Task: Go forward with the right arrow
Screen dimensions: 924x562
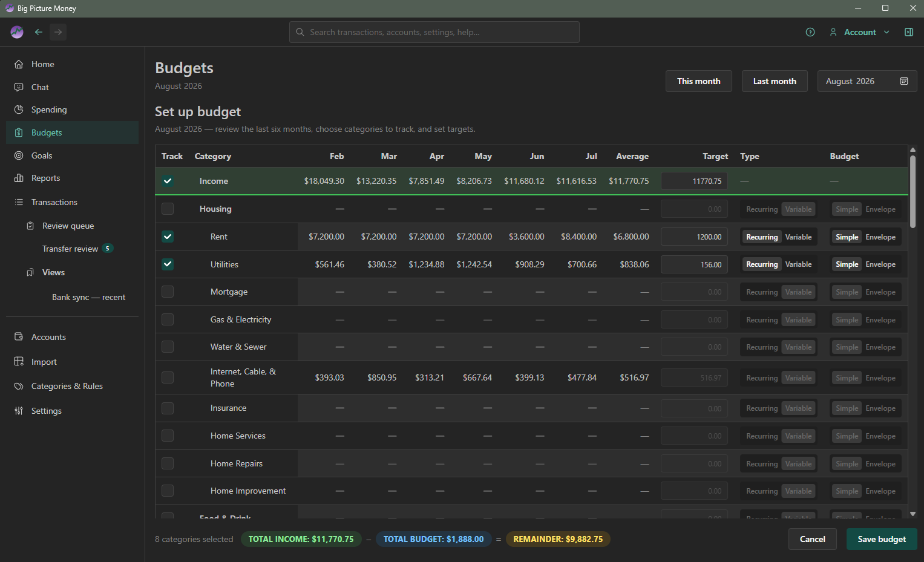Action: click(58, 32)
